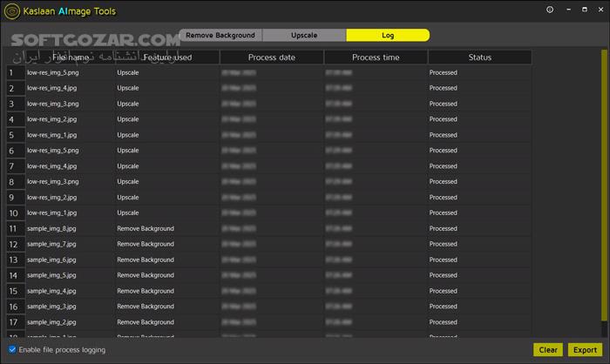
Task: Click the Export button
Action: click(x=583, y=350)
